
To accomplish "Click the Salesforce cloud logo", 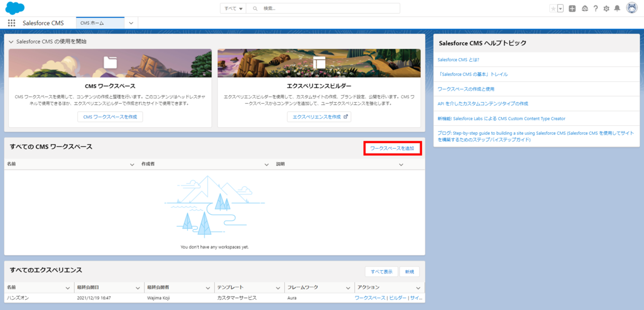I will (x=15, y=8).
